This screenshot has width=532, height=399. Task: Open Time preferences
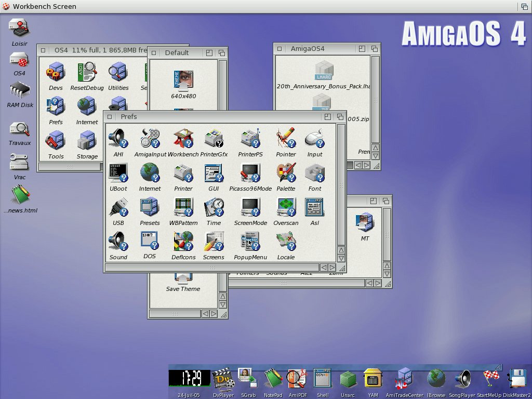pos(214,207)
